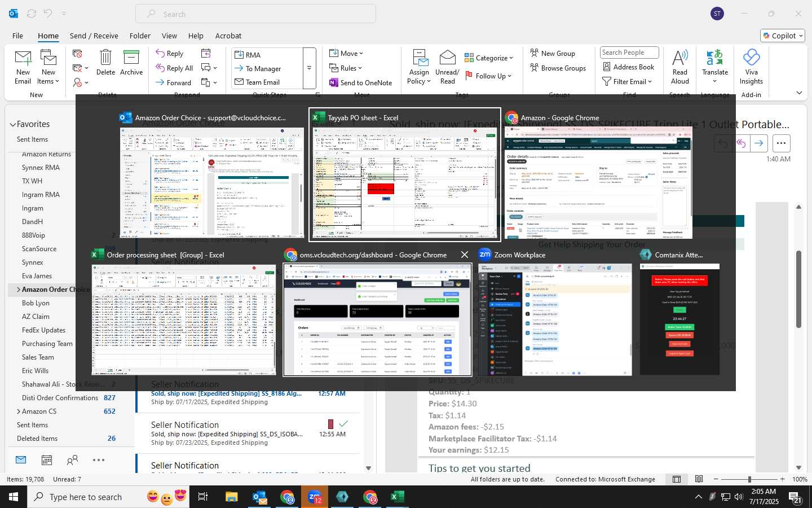The height and width of the screenshot is (508, 812).
Task: Click the zoom slider handle in status bar
Action: pyautogui.click(x=749, y=479)
